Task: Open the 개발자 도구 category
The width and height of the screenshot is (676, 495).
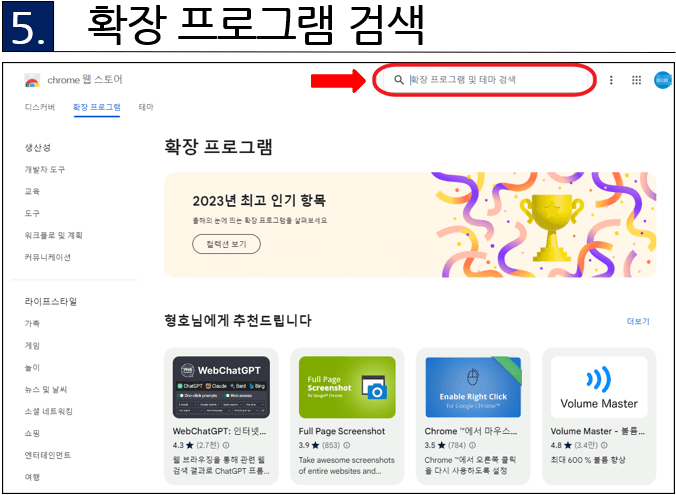Action: point(45,170)
